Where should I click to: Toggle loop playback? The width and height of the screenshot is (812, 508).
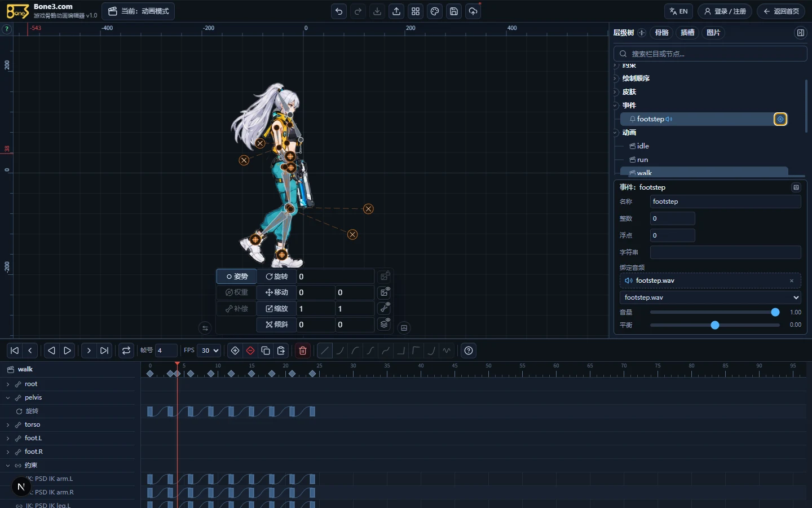tap(126, 351)
